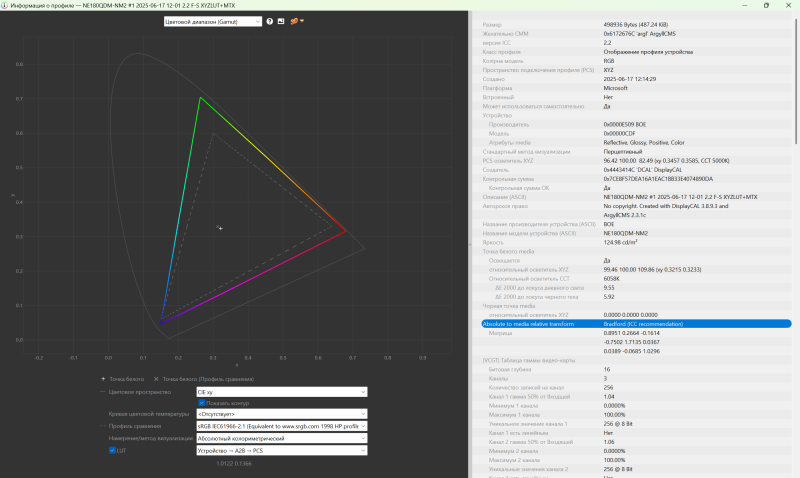Viewport: 800px width, 478px height.
Task: Click the help question mark icon
Action: [270, 21]
